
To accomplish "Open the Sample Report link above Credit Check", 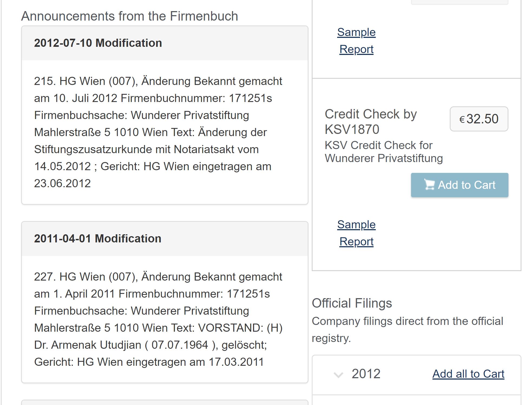I will pyautogui.click(x=356, y=41).
